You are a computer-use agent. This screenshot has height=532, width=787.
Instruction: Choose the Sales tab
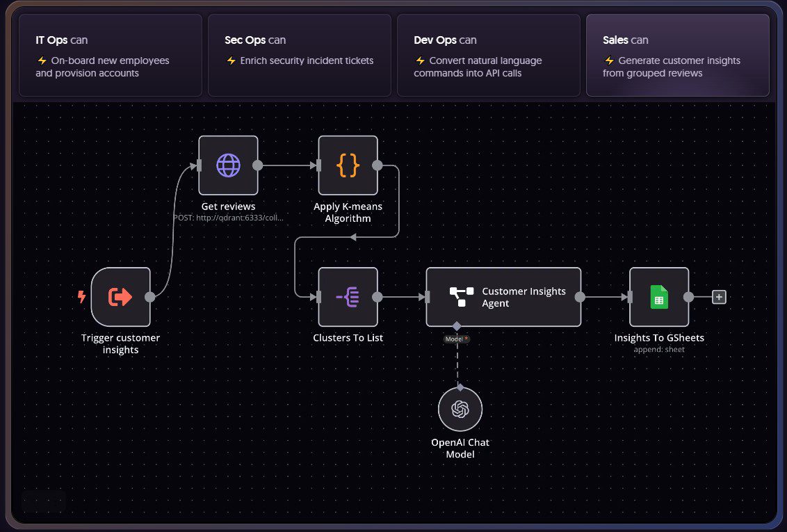tap(677, 56)
